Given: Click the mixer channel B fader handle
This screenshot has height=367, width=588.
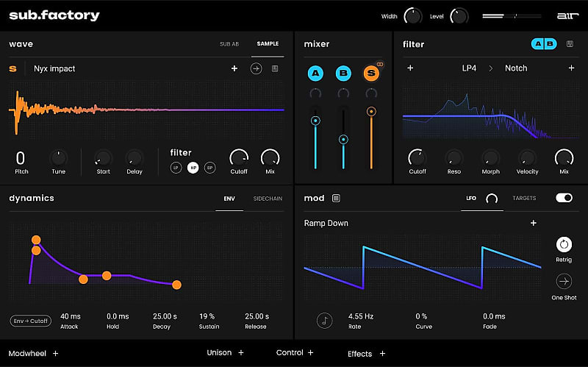Looking at the screenshot, I should [x=343, y=140].
